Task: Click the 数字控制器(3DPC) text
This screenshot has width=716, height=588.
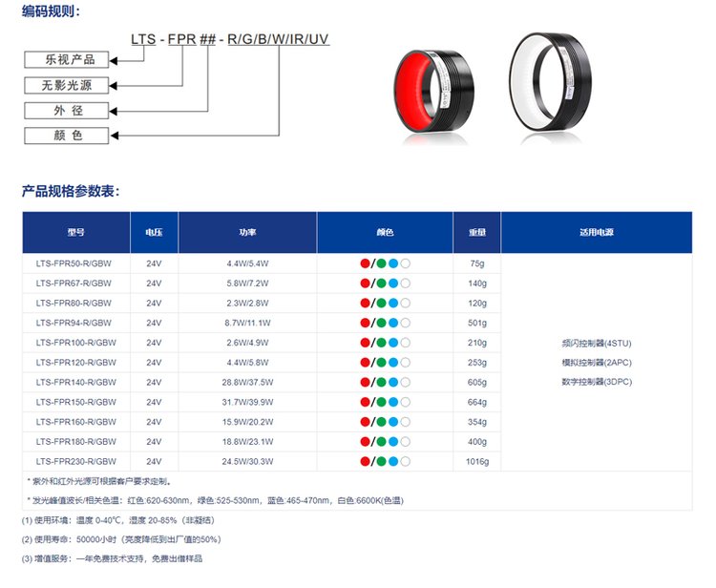Action: 597,382
